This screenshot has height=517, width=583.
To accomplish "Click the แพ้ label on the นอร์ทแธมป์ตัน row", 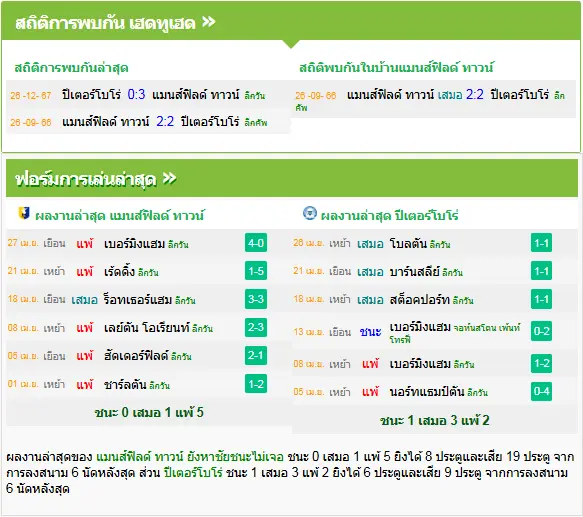I will pos(370,391).
